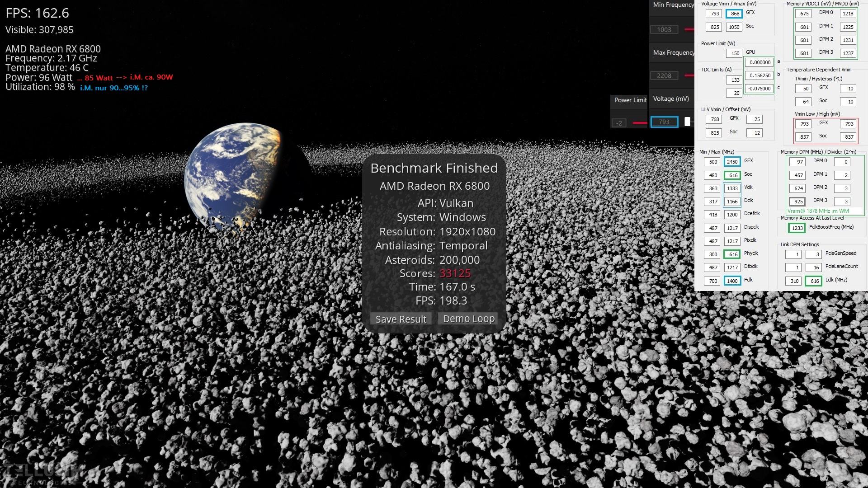Image resolution: width=868 pixels, height=488 pixels.
Task: Click Memory MVDD DPM 2 field 1231
Action: click(x=848, y=40)
